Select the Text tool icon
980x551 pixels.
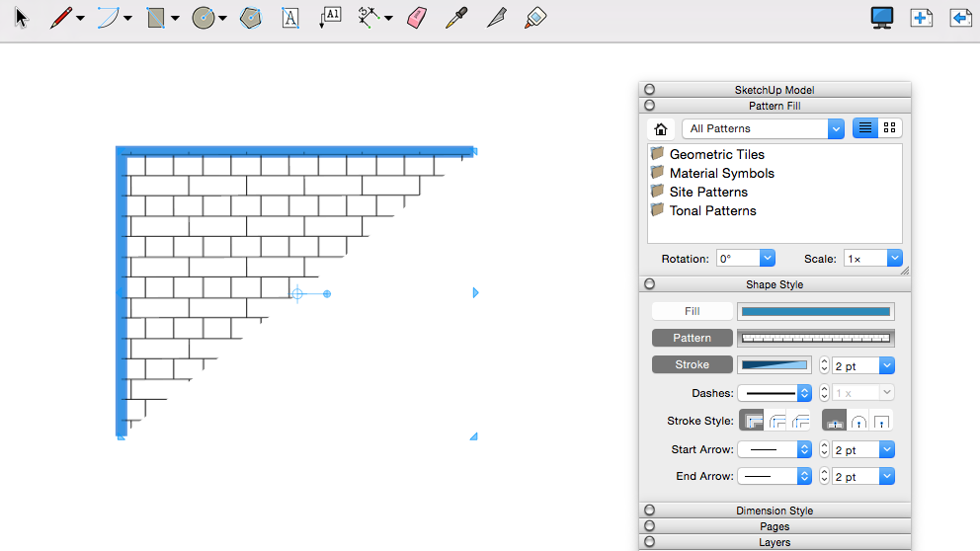290,18
